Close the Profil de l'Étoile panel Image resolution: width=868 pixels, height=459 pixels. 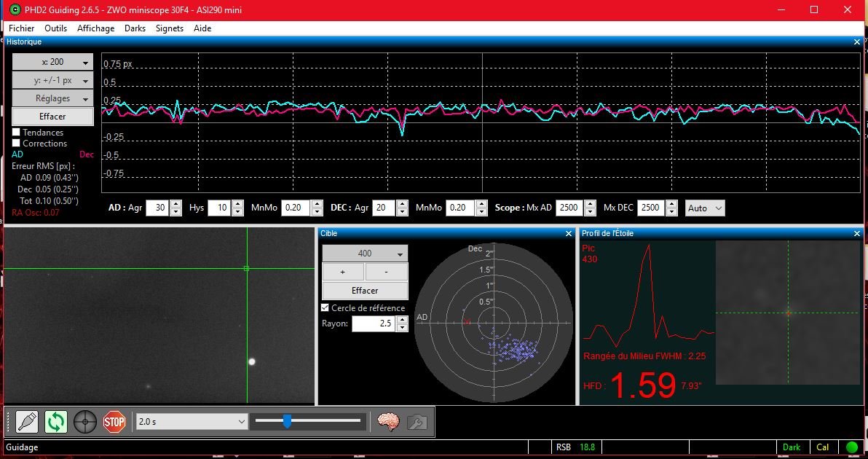coord(857,233)
